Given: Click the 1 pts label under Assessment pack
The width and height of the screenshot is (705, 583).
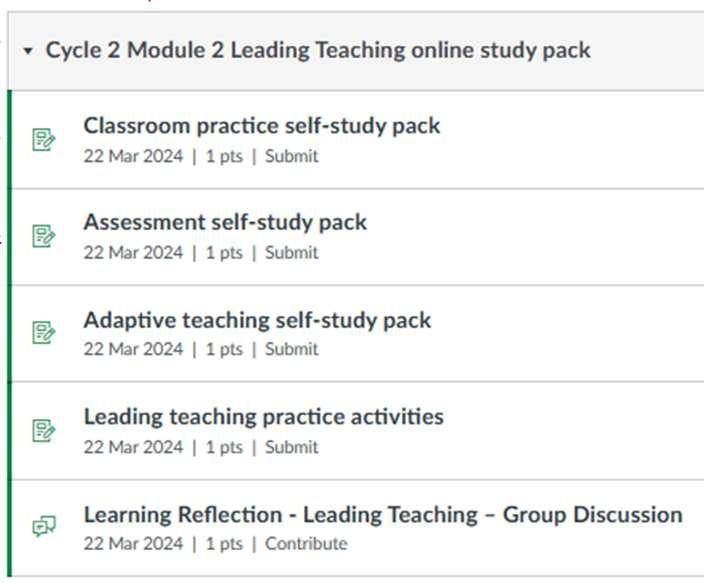Looking at the screenshot, I should [x=224, y=253].
